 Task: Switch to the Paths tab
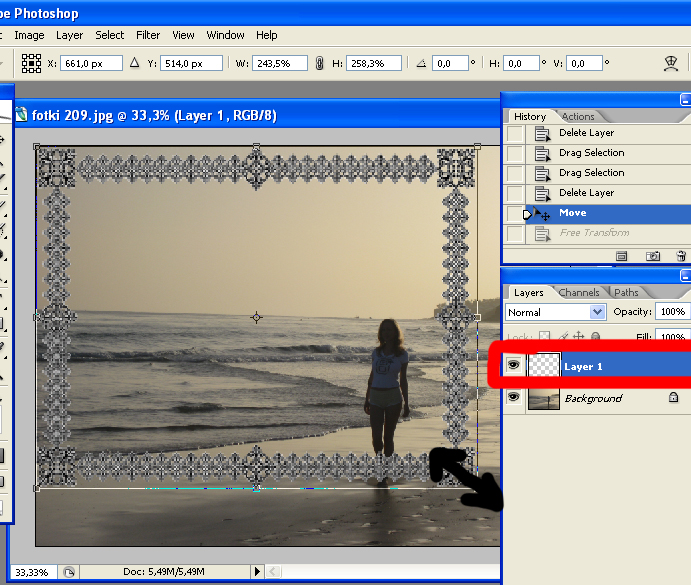click(x=626, y=293)
